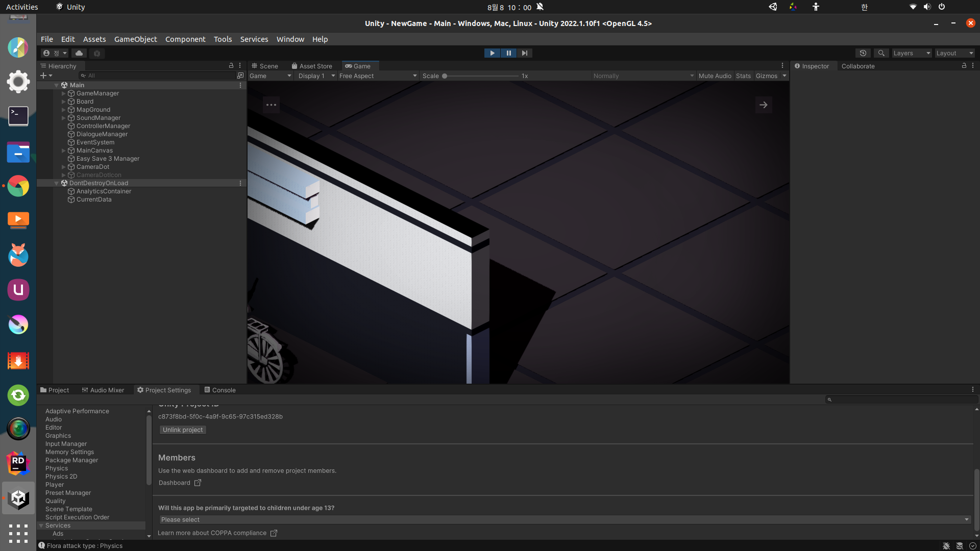Click the three-dots button in game view
This screenshot has width=980, height=551.
[x=271, y=105]
